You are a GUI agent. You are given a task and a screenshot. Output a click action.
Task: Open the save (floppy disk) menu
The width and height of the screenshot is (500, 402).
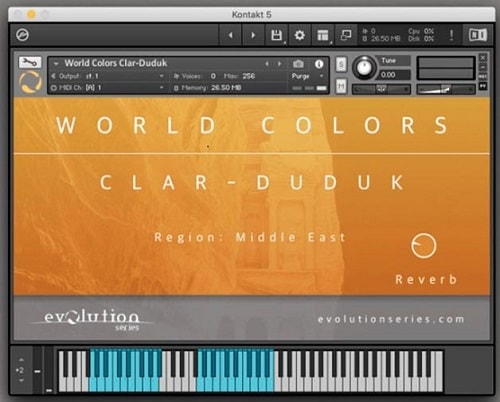pos(277,35)
